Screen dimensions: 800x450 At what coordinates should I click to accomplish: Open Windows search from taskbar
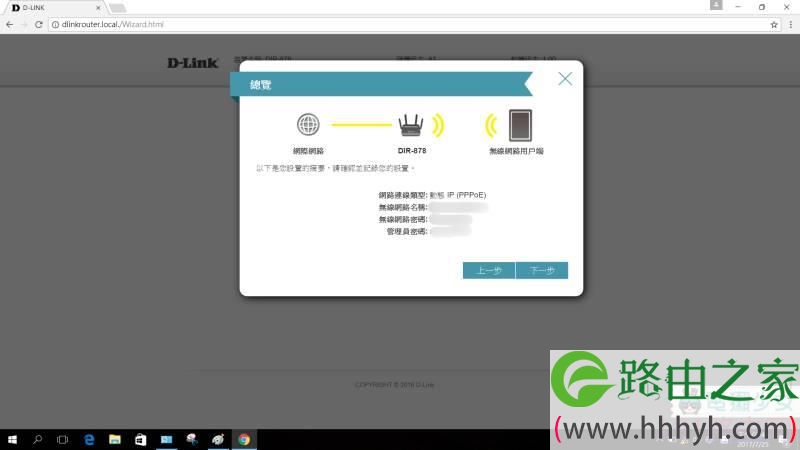coord(37,439)
